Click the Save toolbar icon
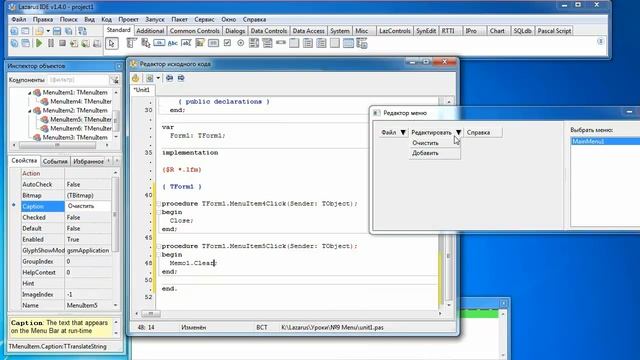The height and width of the screenshot is (360, 640). pyautogui.click(x=57, y=31)
